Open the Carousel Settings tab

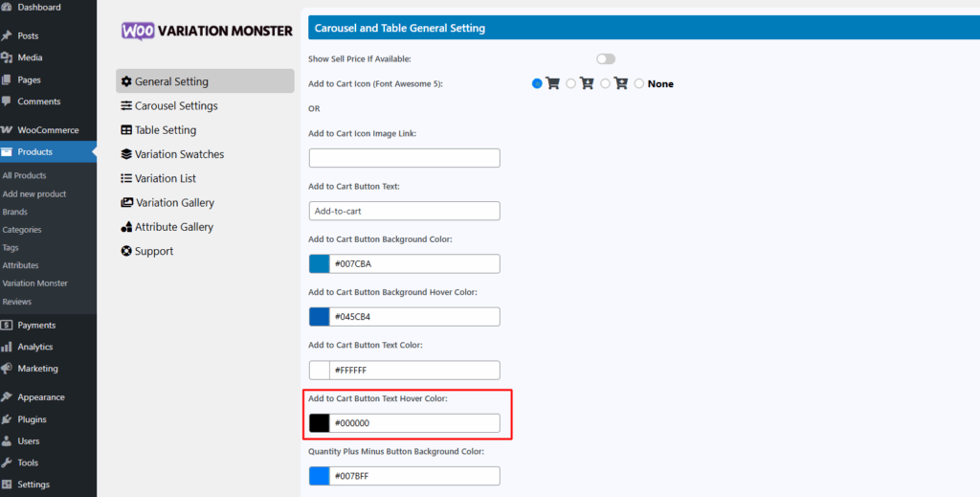coord(205,105)
